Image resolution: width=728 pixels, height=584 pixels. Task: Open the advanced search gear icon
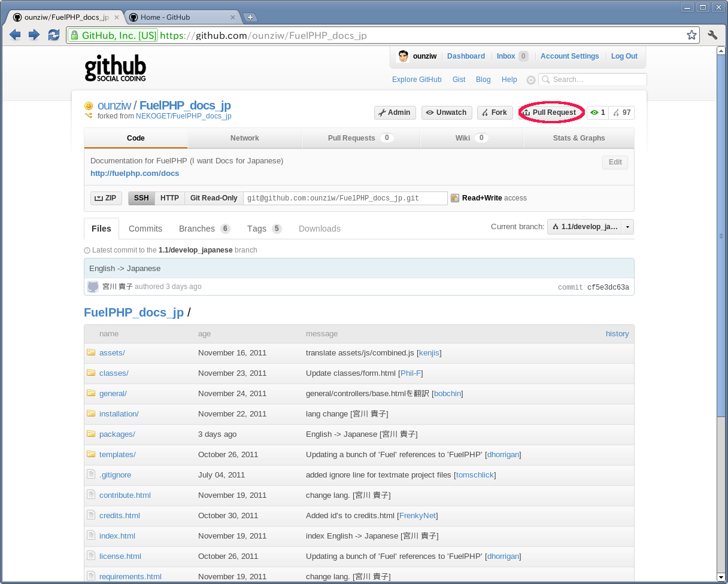point(530,80)
